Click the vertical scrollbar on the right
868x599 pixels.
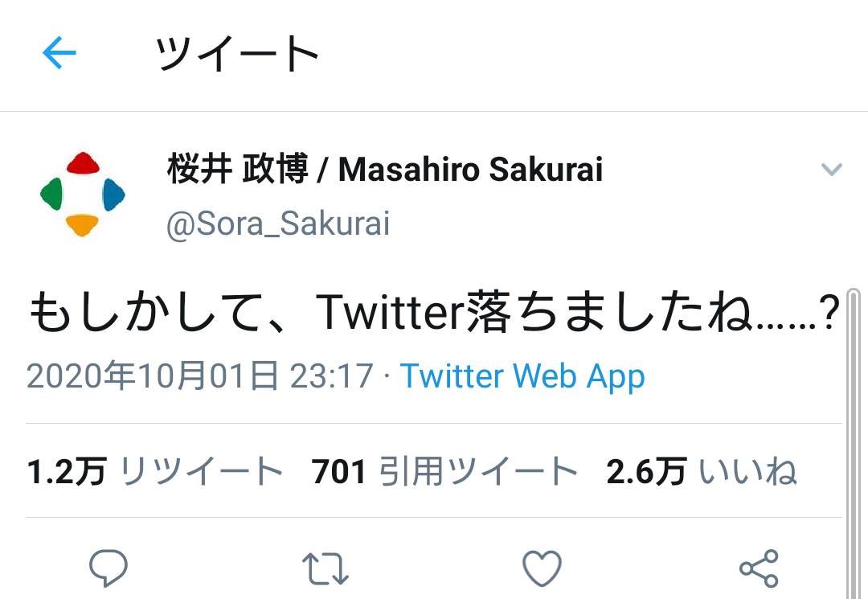[x=854, y=442]
